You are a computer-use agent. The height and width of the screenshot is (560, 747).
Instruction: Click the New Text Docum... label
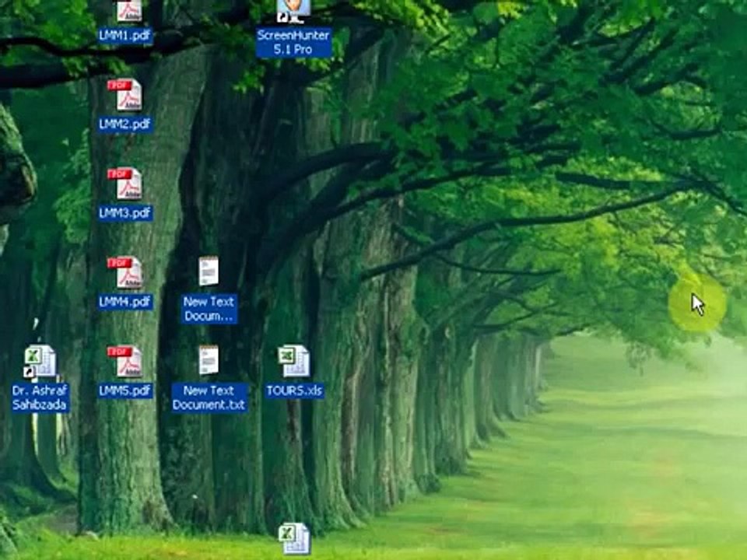(209, 309)
